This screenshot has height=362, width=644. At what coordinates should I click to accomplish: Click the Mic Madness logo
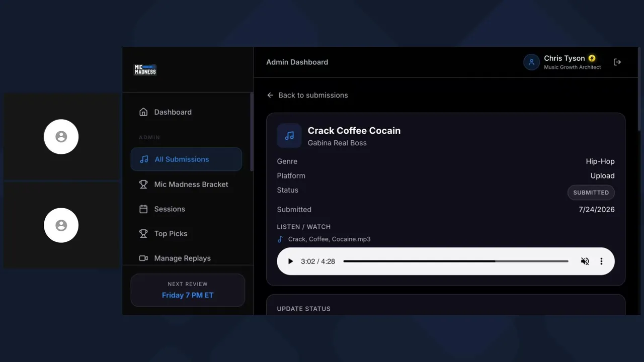pos(145,70)
